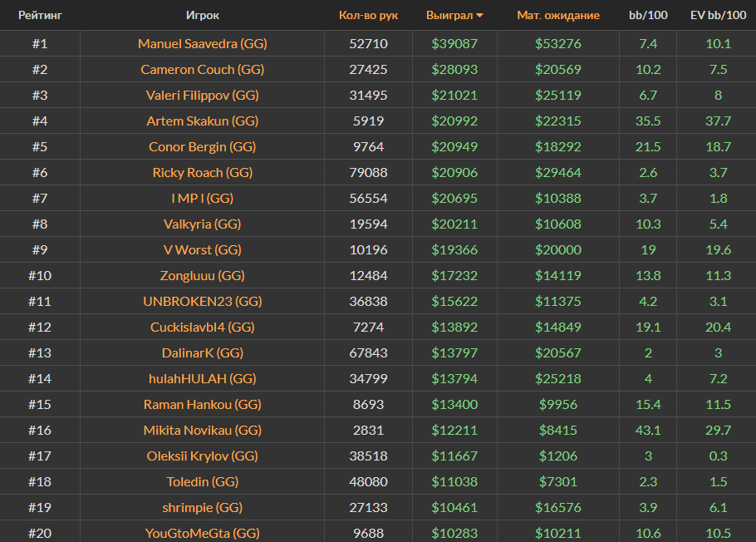This screenshot has height=542, width=756.
Task: View Oleksii Krylov (GG) player page
Action: (203, 456)
